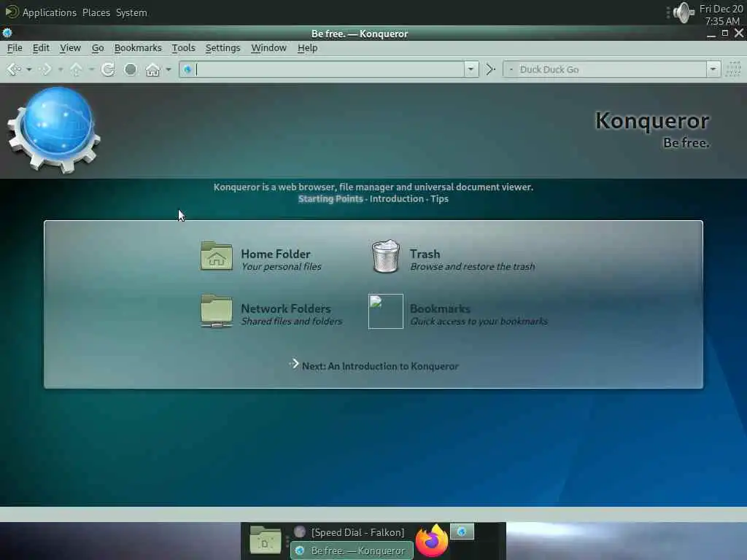This screenshot has width=747, height=560.
Task: Reload the page with the refresh icon
Action: point(108,69)
